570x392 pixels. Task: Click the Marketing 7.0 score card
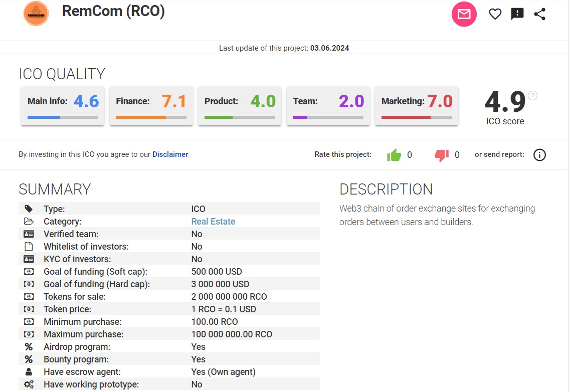(417, 106)
